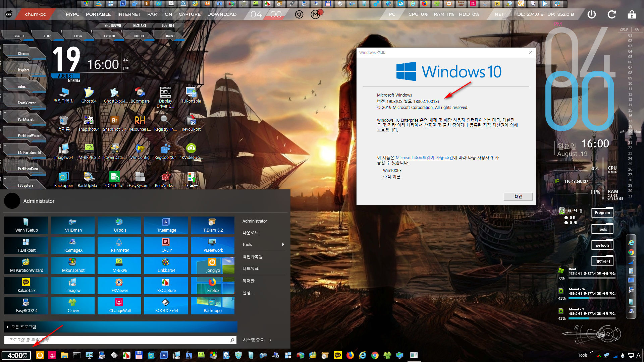The image size is (644, 362).
Task: Click power icon in top bar
Action: point(592,14)
